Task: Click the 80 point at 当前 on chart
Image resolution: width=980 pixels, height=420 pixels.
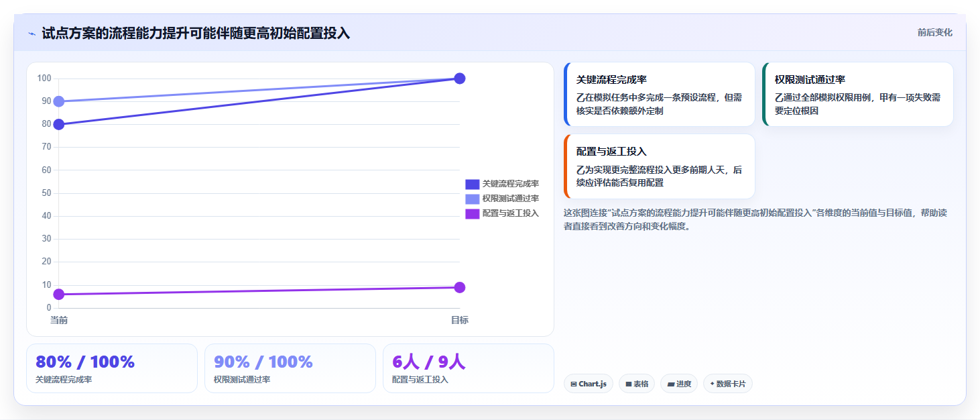Action: (59, 124)
